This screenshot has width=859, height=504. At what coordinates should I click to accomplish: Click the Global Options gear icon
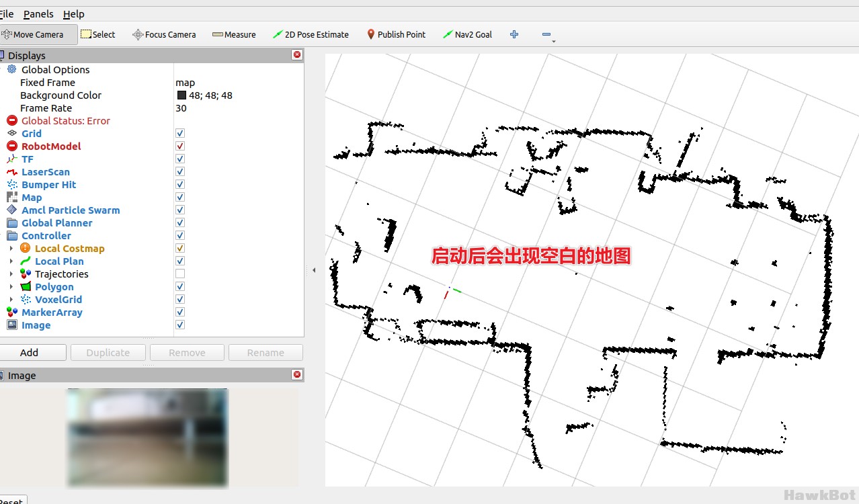11,69
